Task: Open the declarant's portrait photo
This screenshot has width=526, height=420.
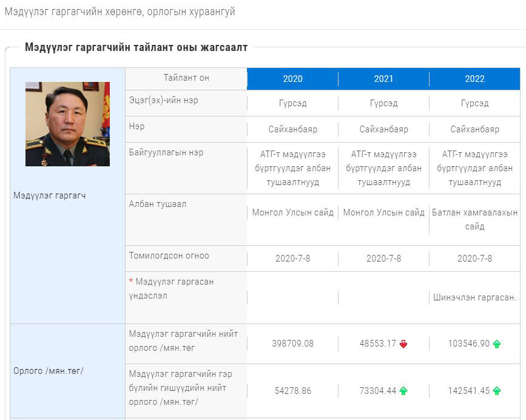Action: [67, 124]
